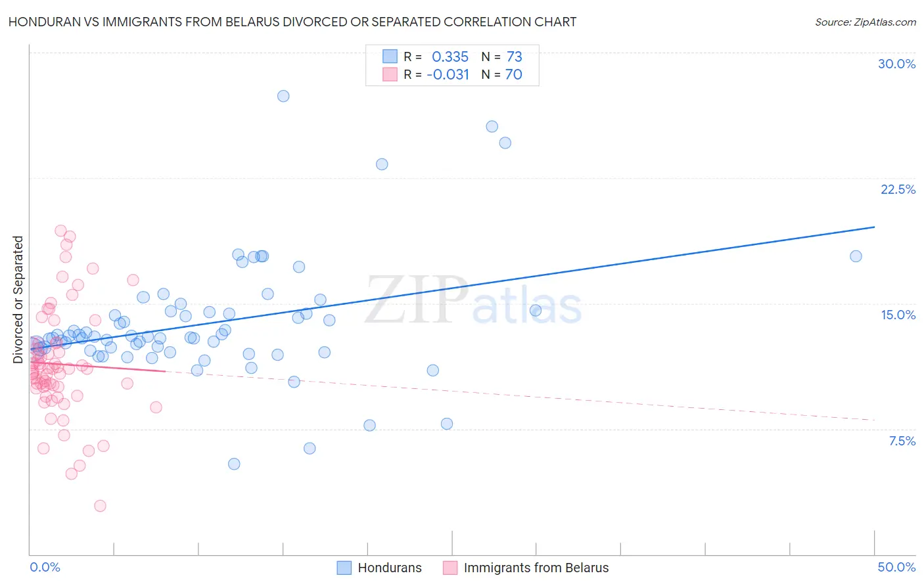Click the chart title text
The image size is (924, 586).
(292, 22)
